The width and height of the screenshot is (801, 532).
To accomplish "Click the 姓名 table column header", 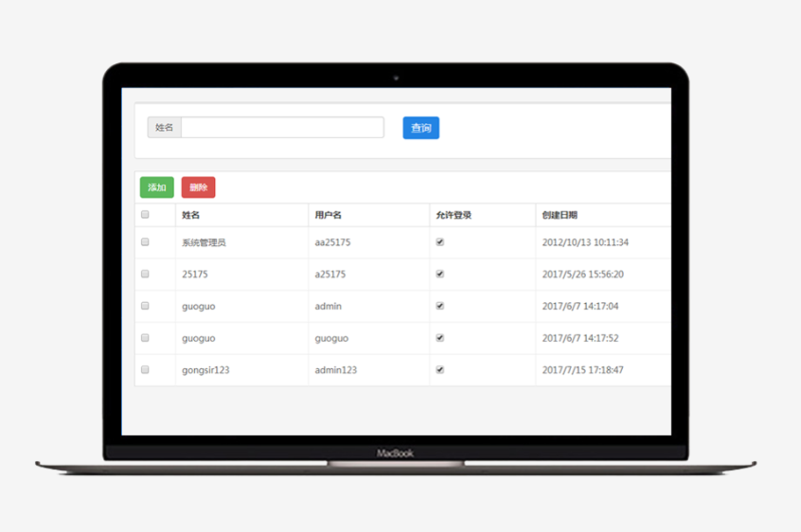I will point(191,215).
